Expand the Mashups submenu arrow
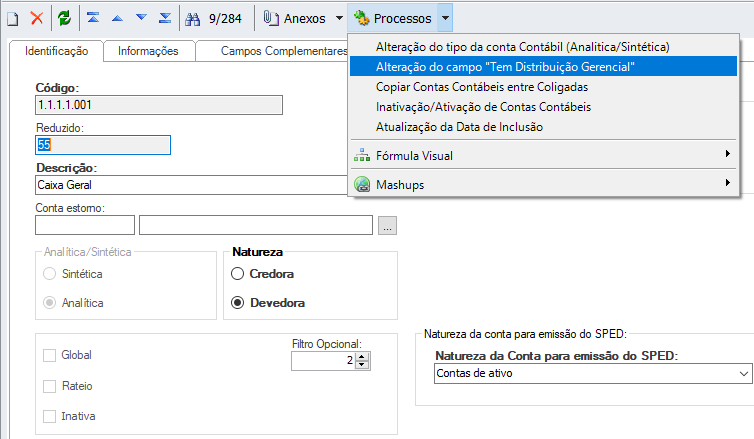 tap(728, 183)
